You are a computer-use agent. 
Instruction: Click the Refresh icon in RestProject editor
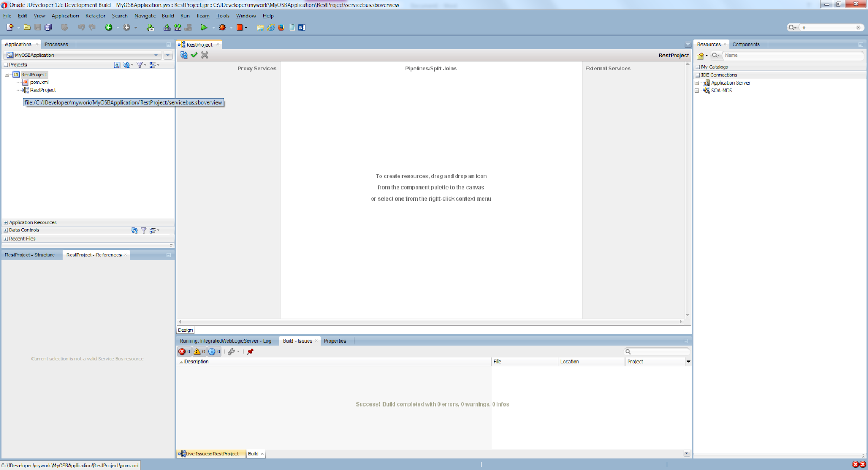point(184,55)
